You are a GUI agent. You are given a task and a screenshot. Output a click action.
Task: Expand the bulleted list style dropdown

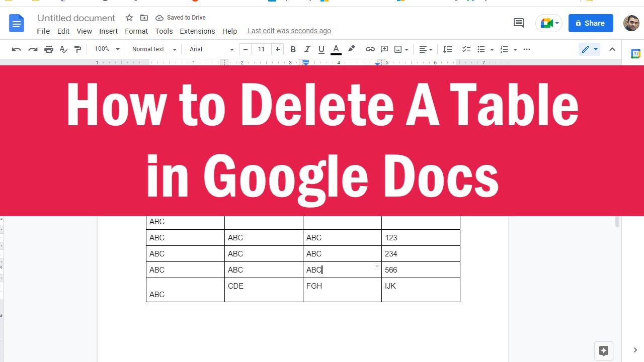[492, 49]
